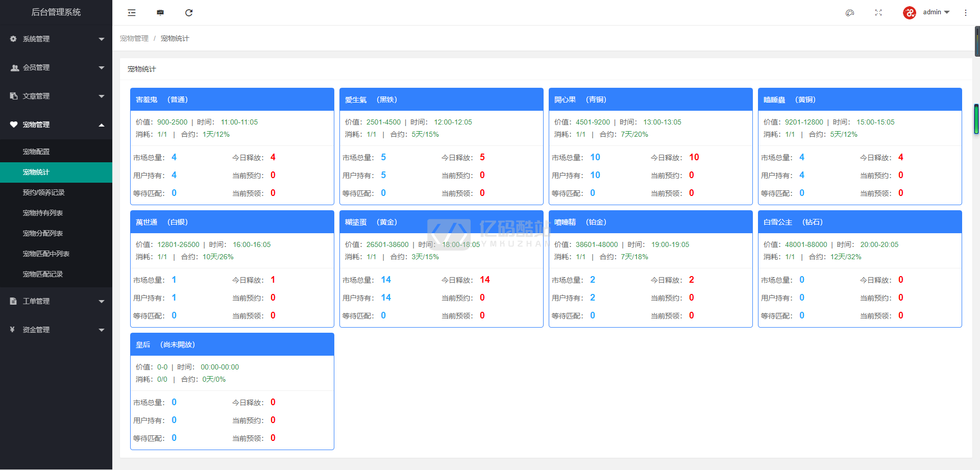
Task: Click 用户持有 value 5 in 爱生氣 card
Action: 383,175
